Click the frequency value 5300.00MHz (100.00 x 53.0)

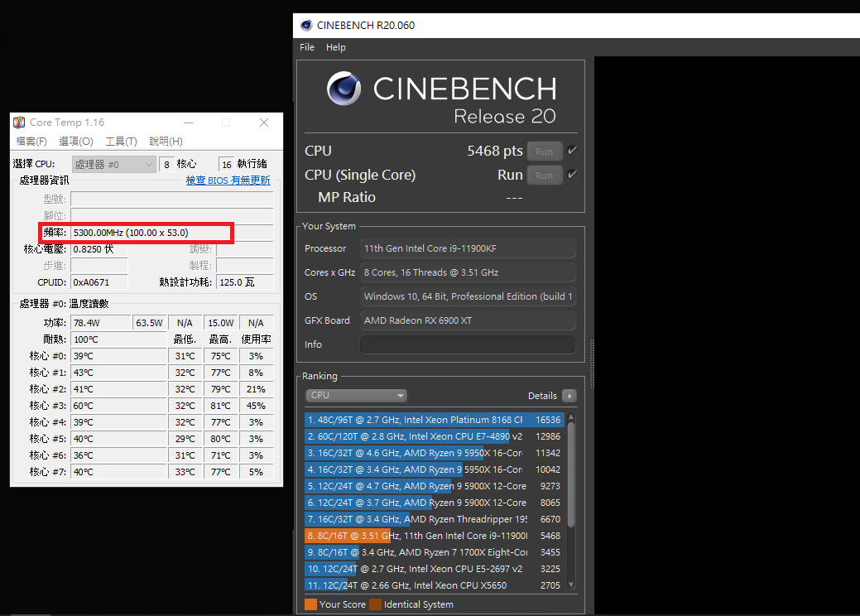(x=131, y=233)
